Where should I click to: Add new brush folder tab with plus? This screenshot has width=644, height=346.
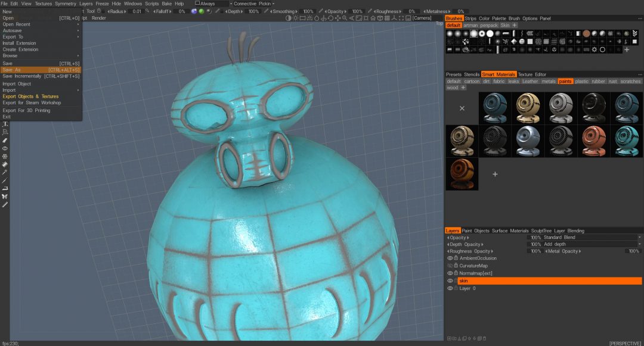pos(514,26)
